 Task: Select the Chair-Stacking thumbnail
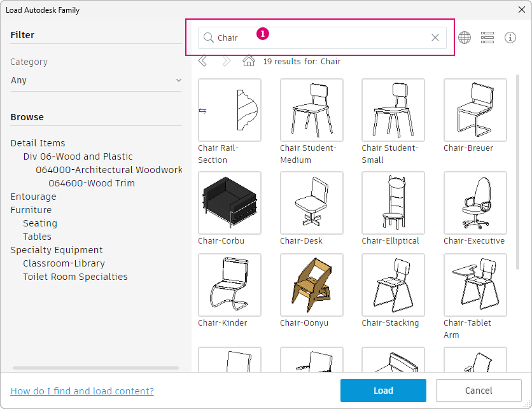[x=393, y=285]
